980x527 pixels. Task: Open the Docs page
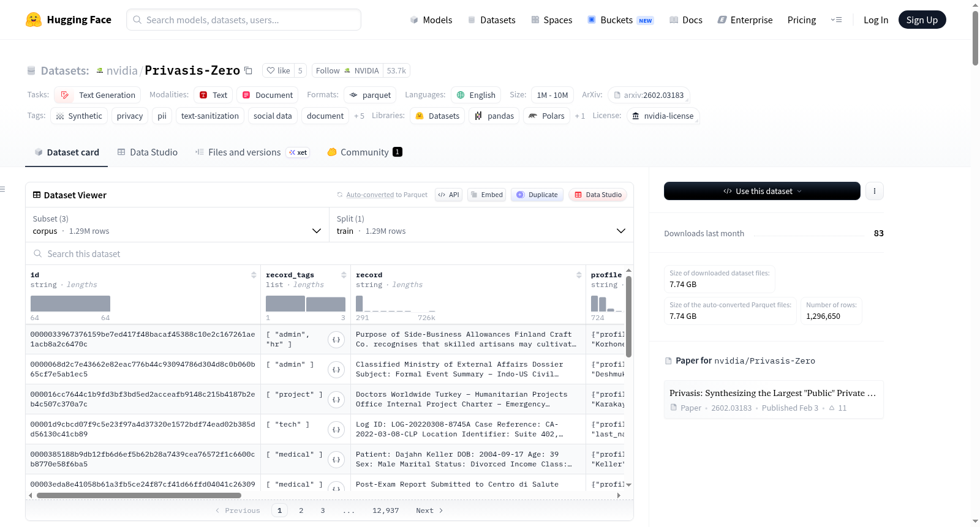pyautogui.click(x=685, y=20)
